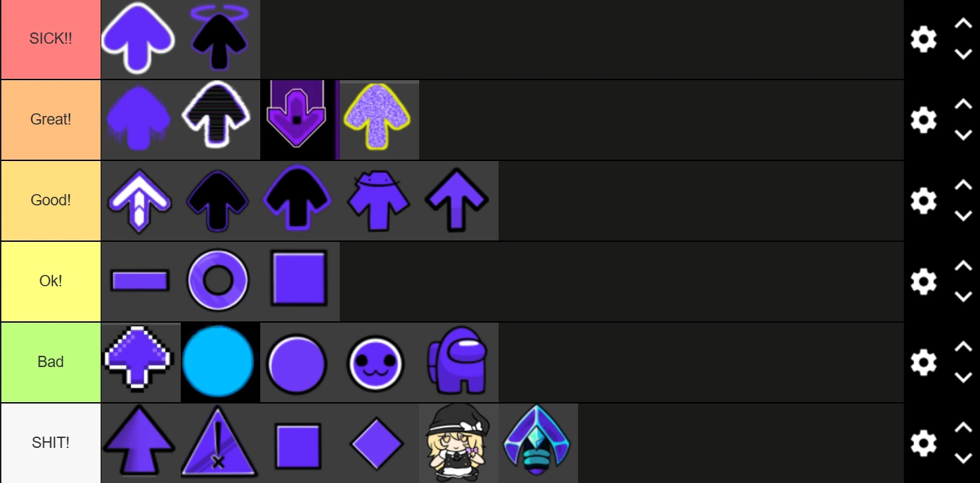Select the purple ring note in Ok! tier

220,282
